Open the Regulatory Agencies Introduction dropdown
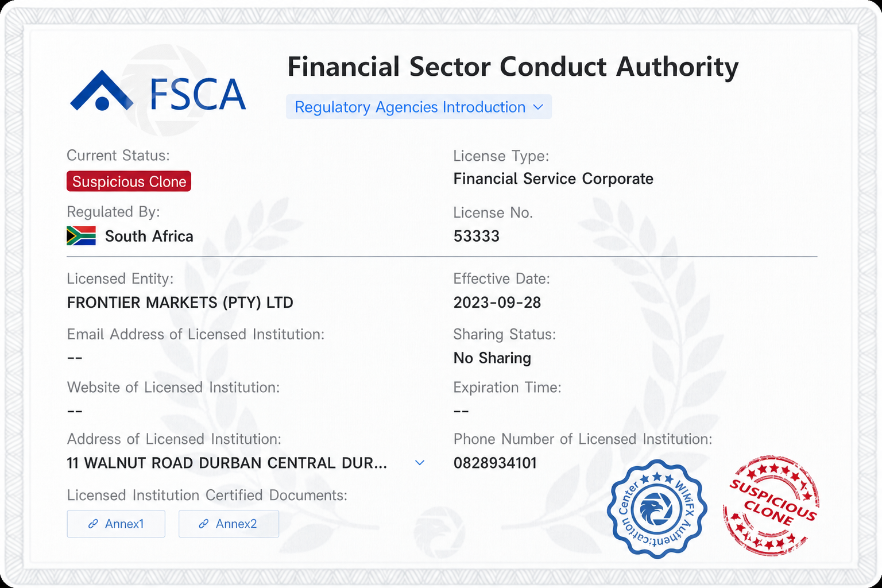This screenshot has height=588, width=882. coord(419,107)
